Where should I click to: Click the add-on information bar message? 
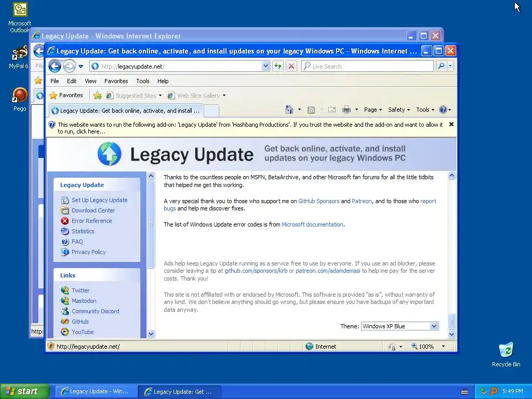(x=250, y=128)
